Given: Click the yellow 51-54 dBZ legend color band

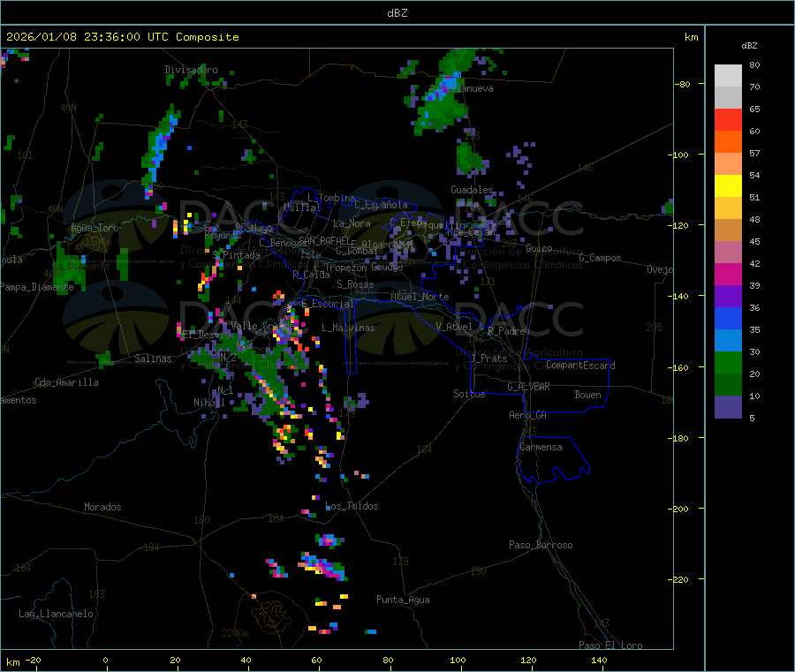Looking at the screenshot, I should 728,186.
